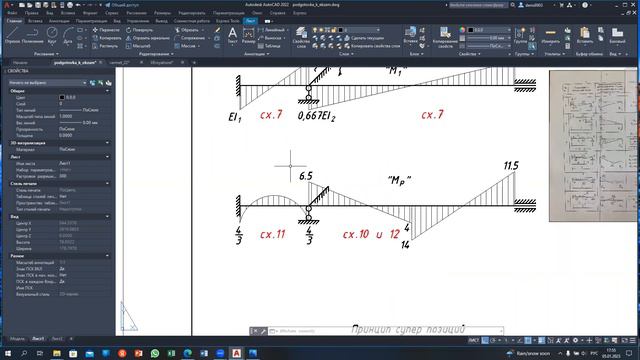Click the Цвет swatch in properties panel
The height and width of the screenshot is (360, 640).
tap(62, 98)
